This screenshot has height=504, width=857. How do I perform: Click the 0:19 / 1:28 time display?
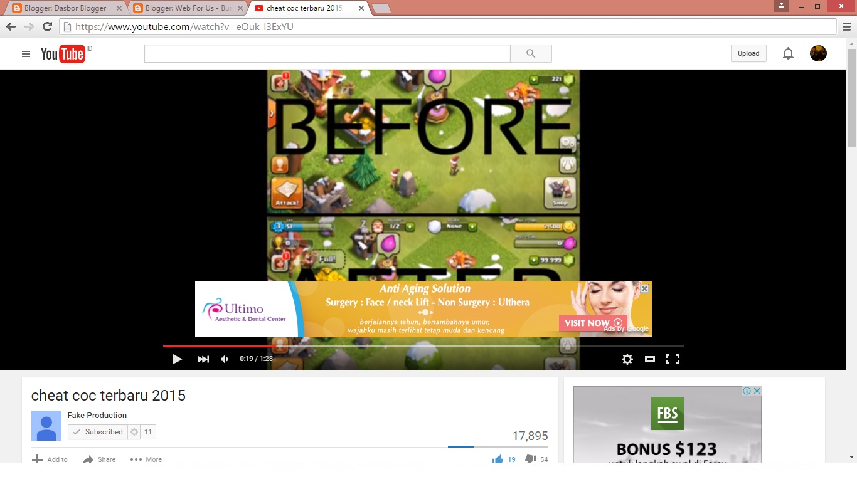click(x=256, y=359)
